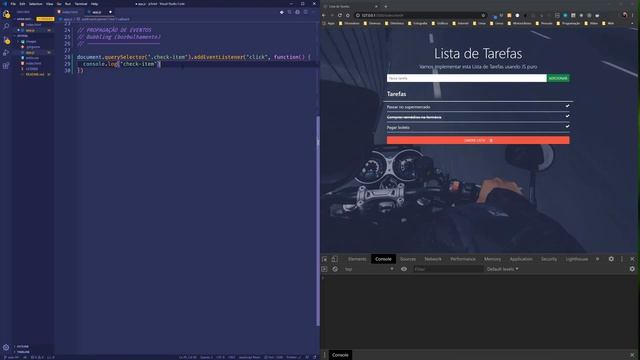Switch to the index.html editor tab
Screen dimensions: 640x360
69,12
